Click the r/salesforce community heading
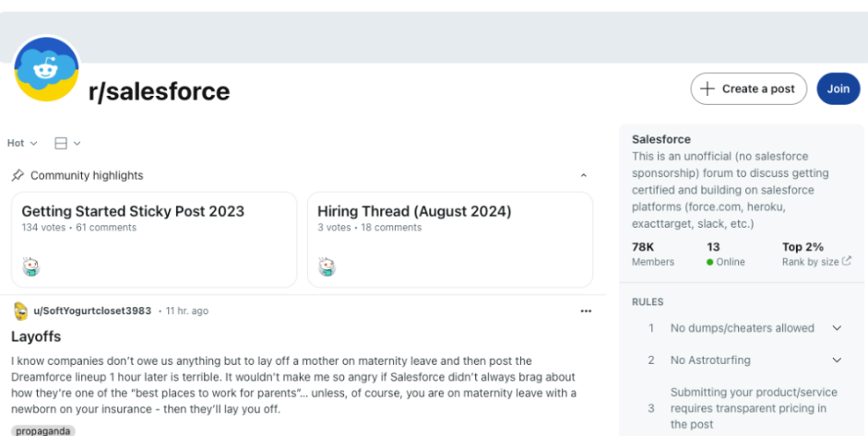 [x=159, y=91]
